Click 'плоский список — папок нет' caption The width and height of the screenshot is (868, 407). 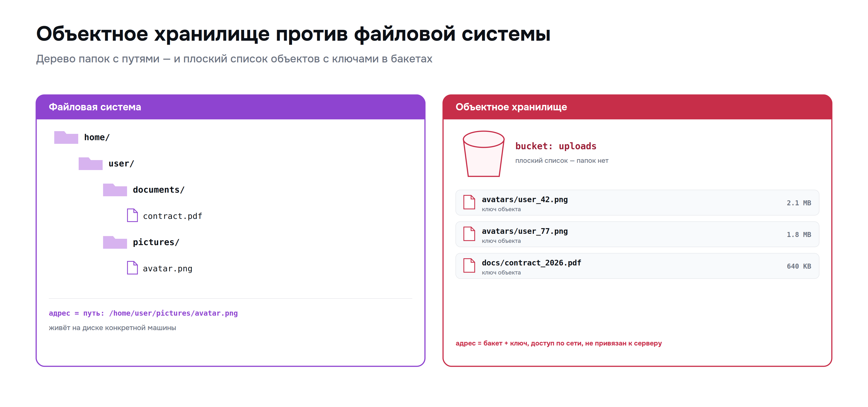(562, 161)
